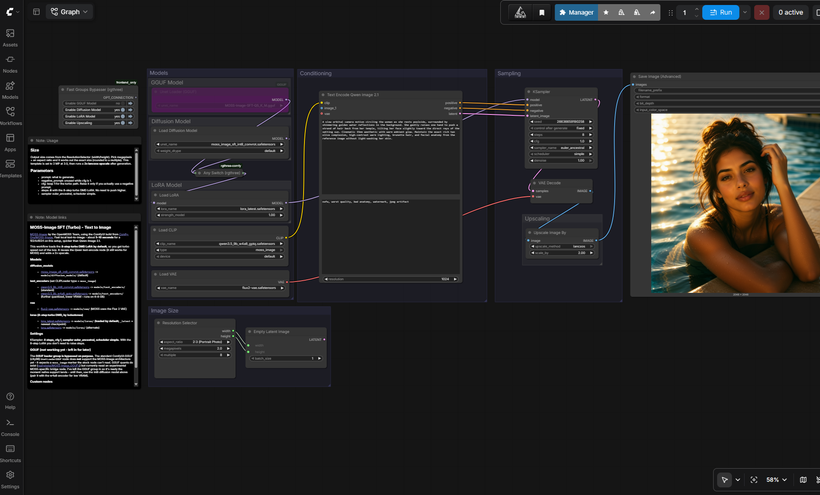Screen dimensions: 820x495
Task: Click the bookmark icon in top toolbar
Action: [x=542, y=13]
